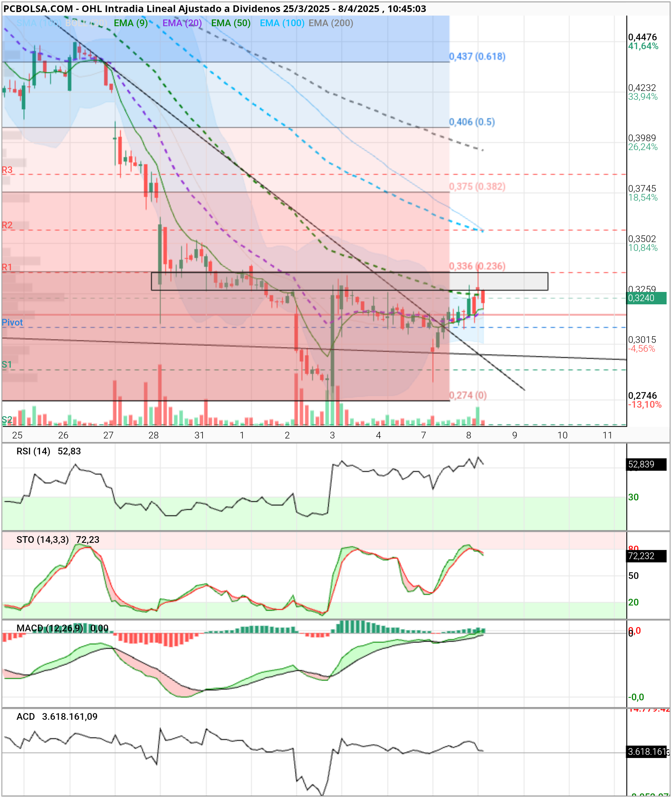
Task: Click date 1 on the time axis
Action: click(x=242, y=435)
